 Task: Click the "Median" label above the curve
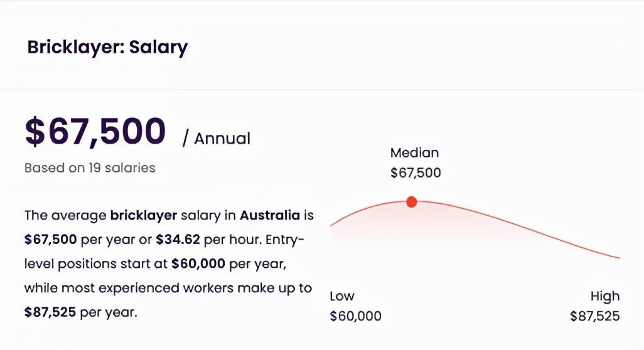click(414, 152)
